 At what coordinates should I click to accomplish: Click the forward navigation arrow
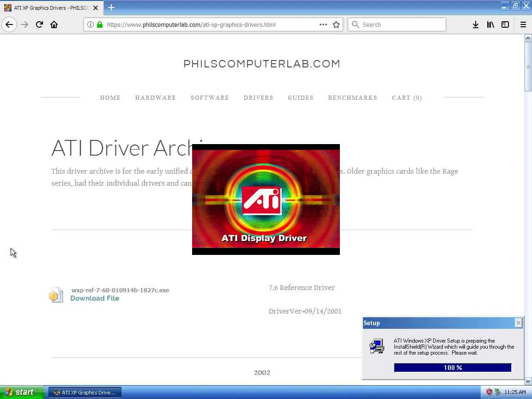click(x=24, y=24)
